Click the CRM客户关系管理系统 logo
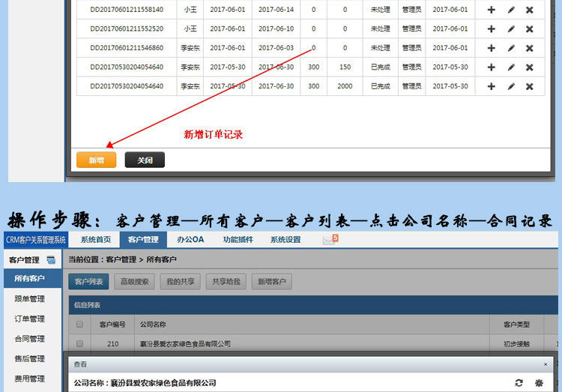Viewport: 562px width, 392px height. [x=36, y=240]
